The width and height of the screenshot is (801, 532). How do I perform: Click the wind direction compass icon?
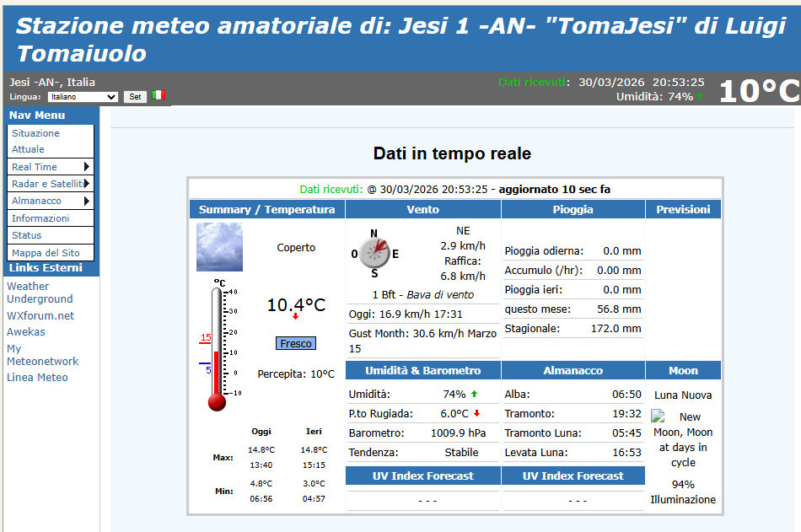374,251
